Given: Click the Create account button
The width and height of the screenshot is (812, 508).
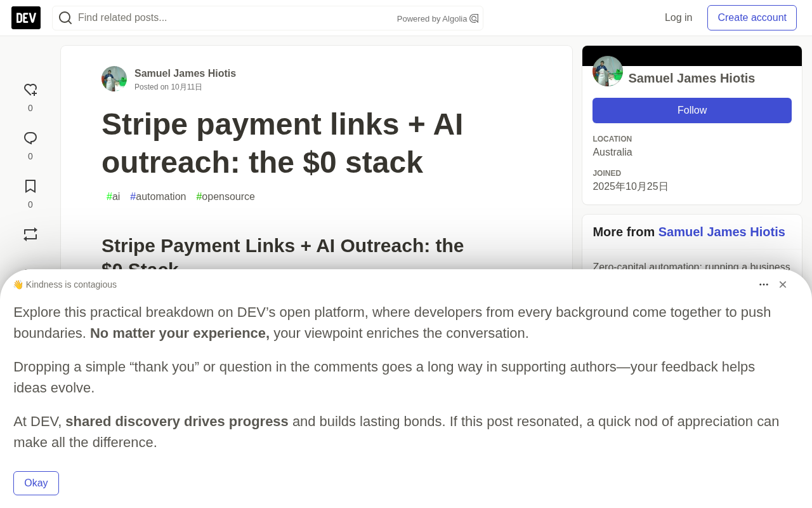Looking at the screenshot, I should coord(752,18).
